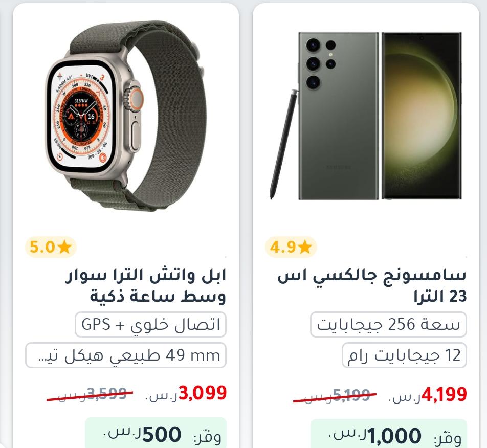
Task: Click the 4.9 star rating badge
Action: [291, 247]
